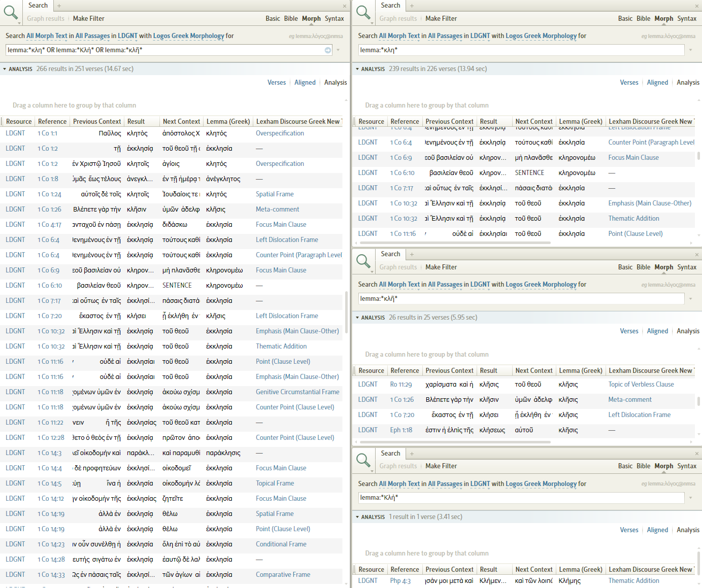
Task: Open the Eph 1:18 reference in the 26-results table
Action: tap(401, 430)
